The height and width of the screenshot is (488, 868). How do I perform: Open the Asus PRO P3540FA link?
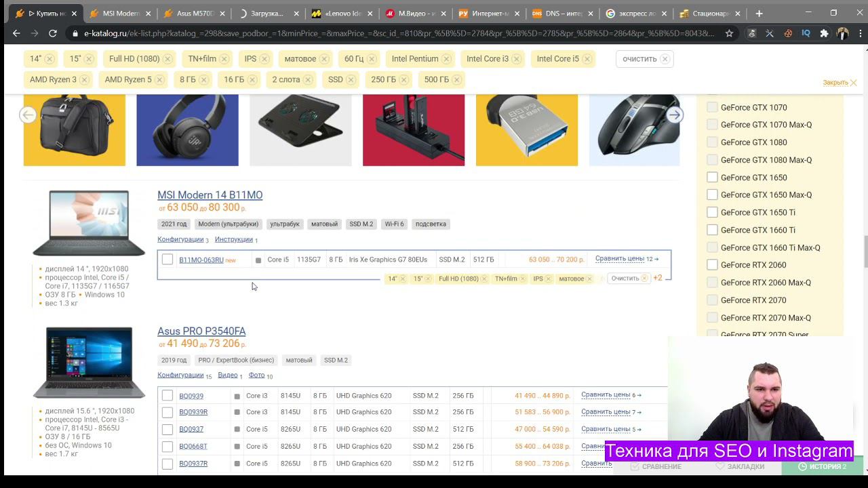coord(201,331)
